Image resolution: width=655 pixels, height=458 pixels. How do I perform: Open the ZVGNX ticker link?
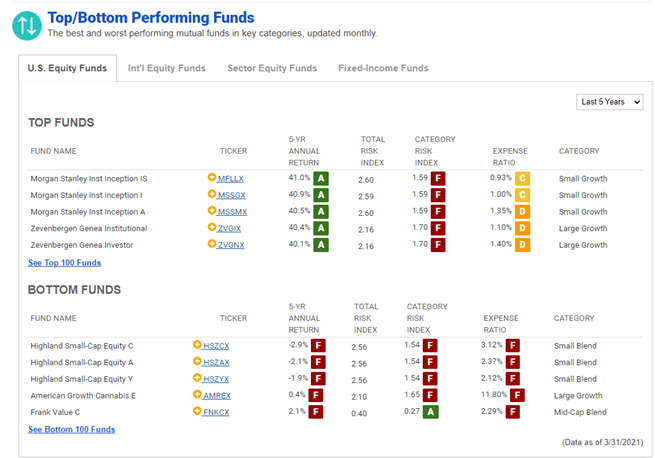(231, 245)
